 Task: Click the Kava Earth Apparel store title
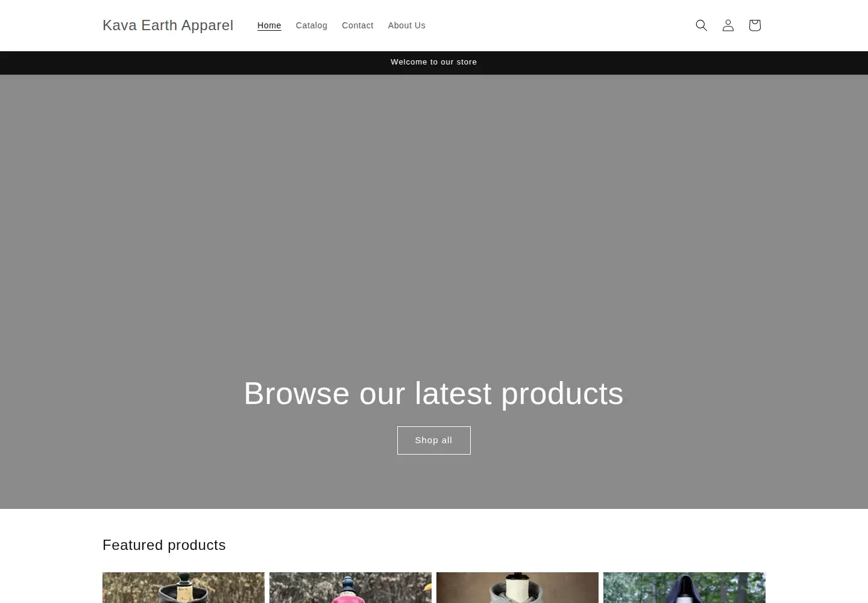[168, 25]
